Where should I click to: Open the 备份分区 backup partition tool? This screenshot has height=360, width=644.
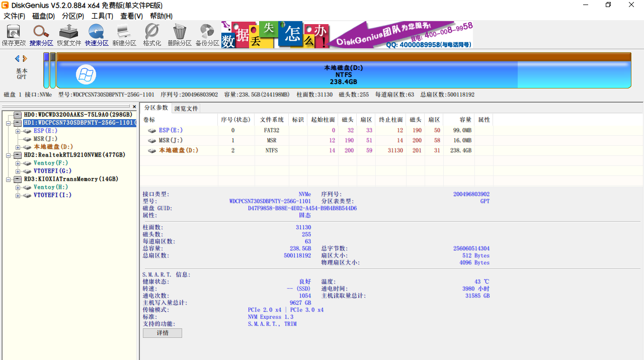[207, 34]
